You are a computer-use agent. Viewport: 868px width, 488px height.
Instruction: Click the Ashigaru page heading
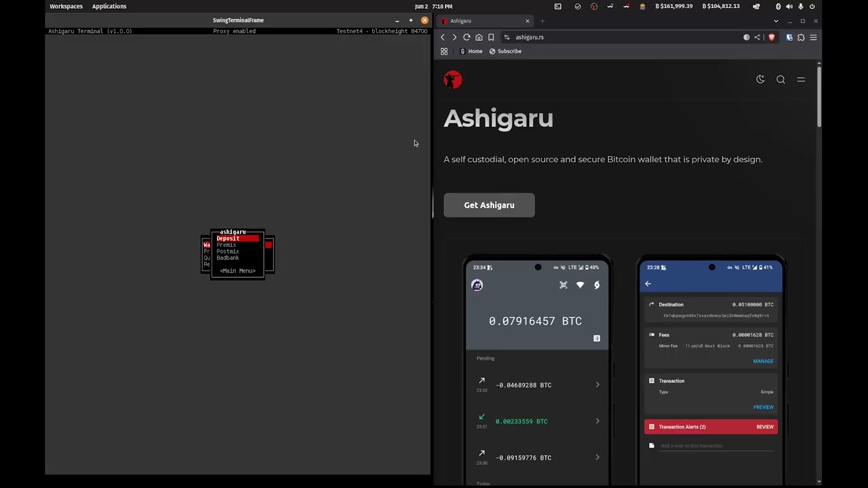(498, 119)
